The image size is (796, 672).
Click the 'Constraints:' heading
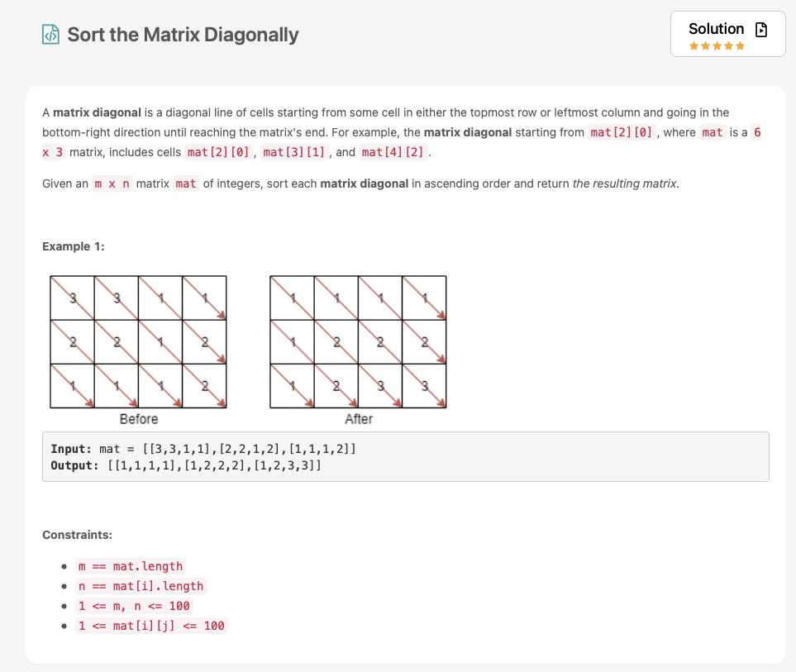pyautogui.click(x=77, y=535)
